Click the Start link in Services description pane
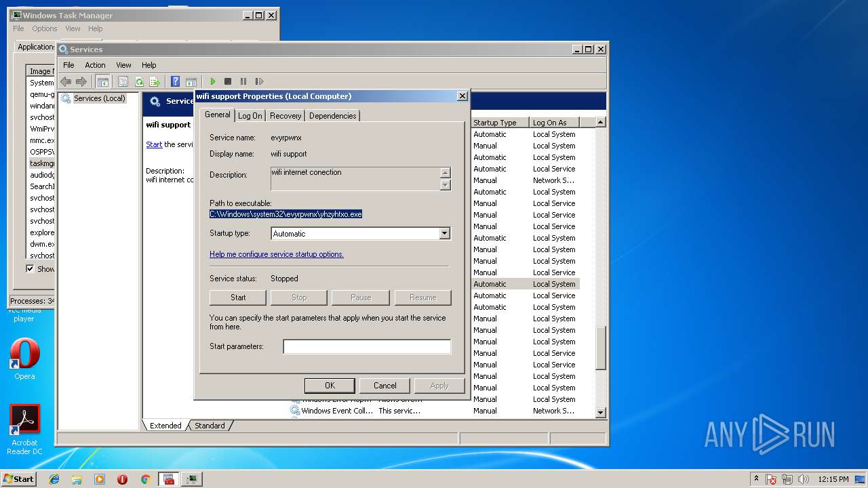 [154, 144]
